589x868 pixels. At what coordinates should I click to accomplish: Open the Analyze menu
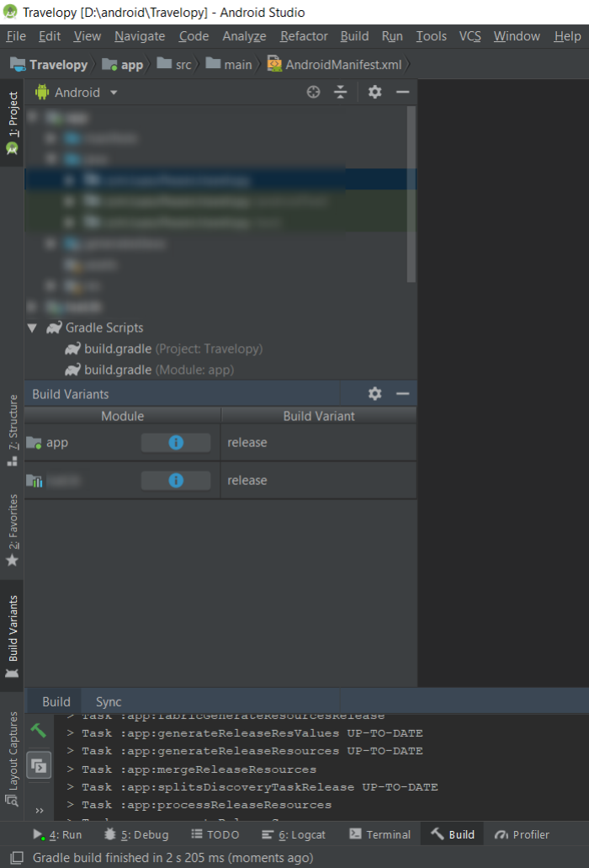pos(244,36)
